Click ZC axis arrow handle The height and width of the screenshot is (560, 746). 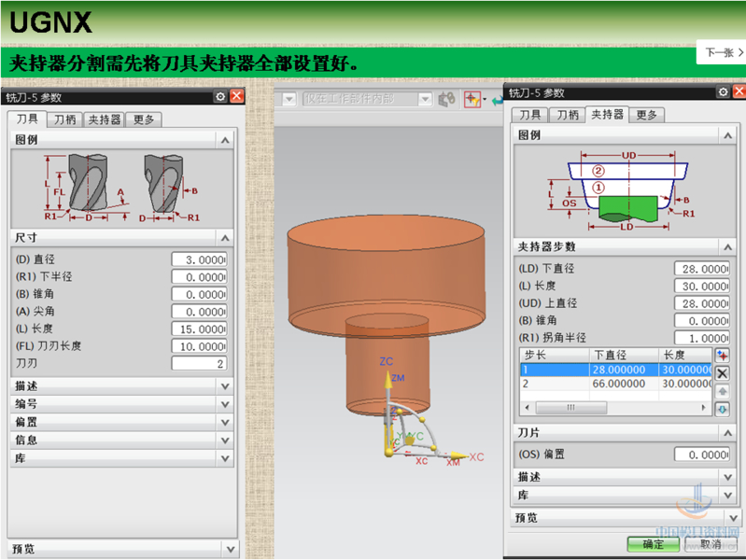coord(388,379)
